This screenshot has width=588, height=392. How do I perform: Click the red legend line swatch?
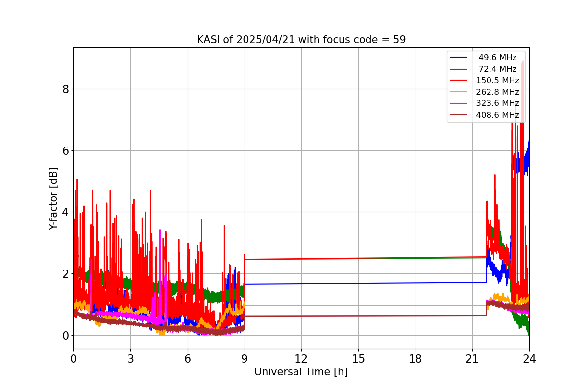pyautogui.click(x=459, y=81)
